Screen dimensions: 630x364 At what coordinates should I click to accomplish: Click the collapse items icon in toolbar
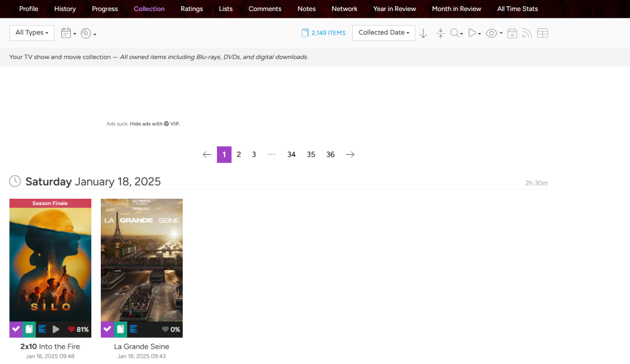440,33
